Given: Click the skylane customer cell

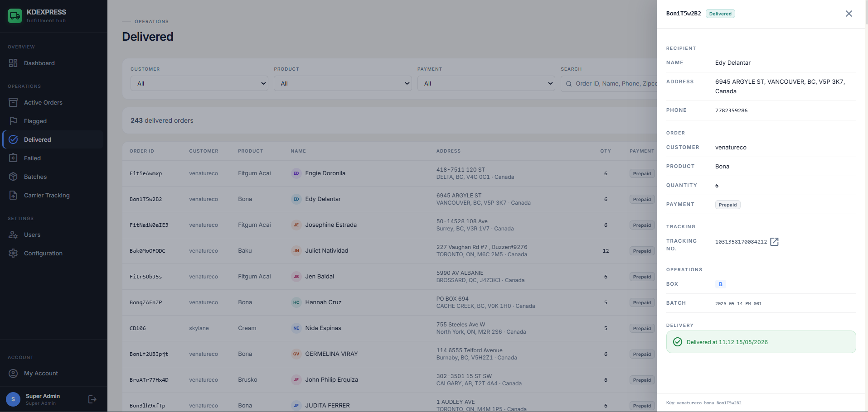Looking at the screenshot, I should pyautogui.click(x=199, y=328).
